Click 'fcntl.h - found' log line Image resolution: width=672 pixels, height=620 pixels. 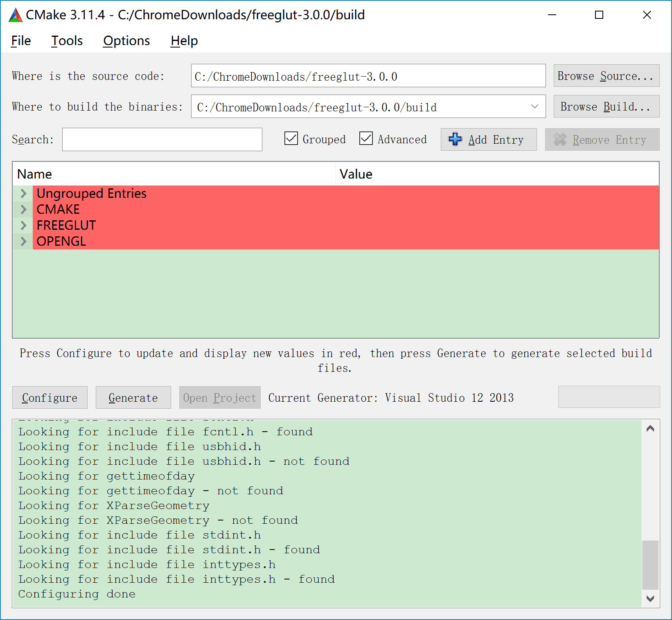click(165, 432)
